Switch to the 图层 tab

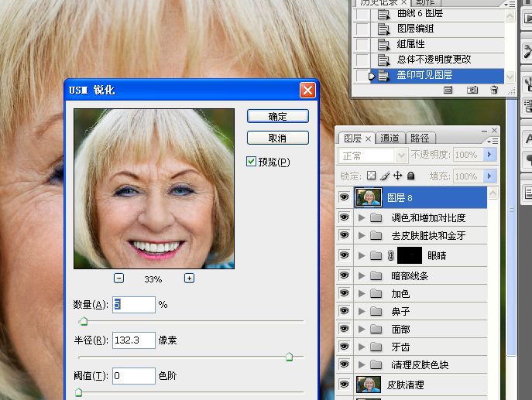tap(353, 138)
